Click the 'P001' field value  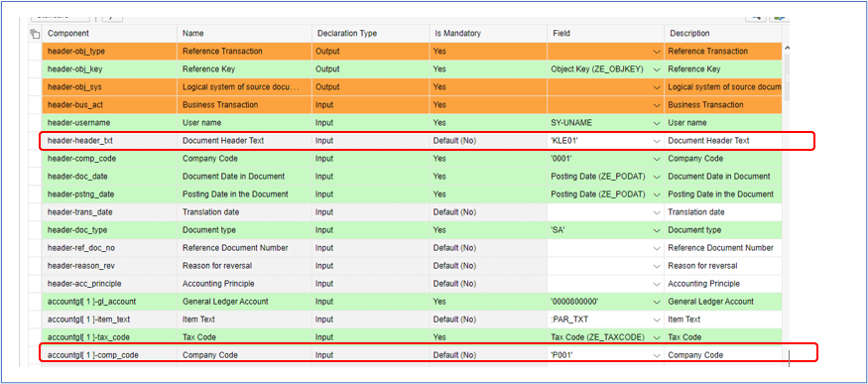561,355
